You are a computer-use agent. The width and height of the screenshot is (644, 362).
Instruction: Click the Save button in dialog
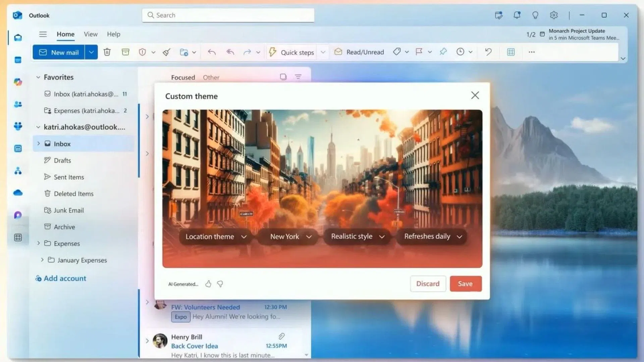tap(465, 284)
